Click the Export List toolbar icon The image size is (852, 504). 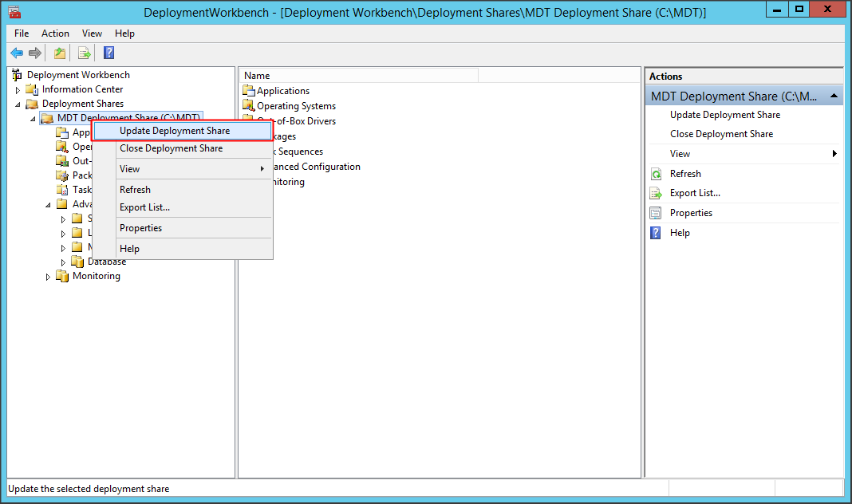click(x=84, y=53)
